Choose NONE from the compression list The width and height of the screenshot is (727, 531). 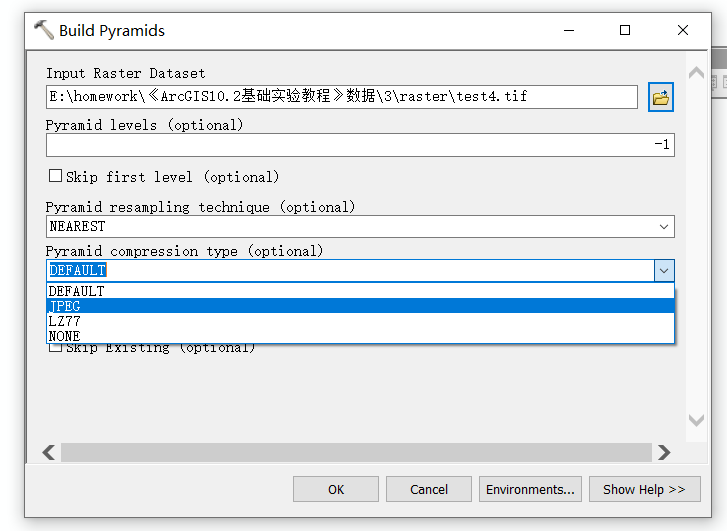coord(360,336)
